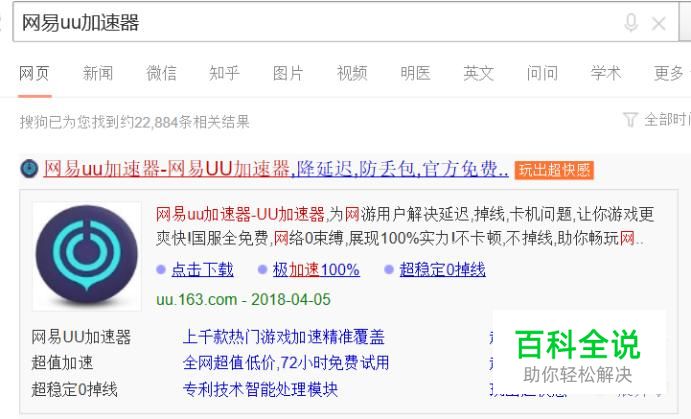Open the 极加速100% link
The image size is (691, 419).
(x=316, y=269)
